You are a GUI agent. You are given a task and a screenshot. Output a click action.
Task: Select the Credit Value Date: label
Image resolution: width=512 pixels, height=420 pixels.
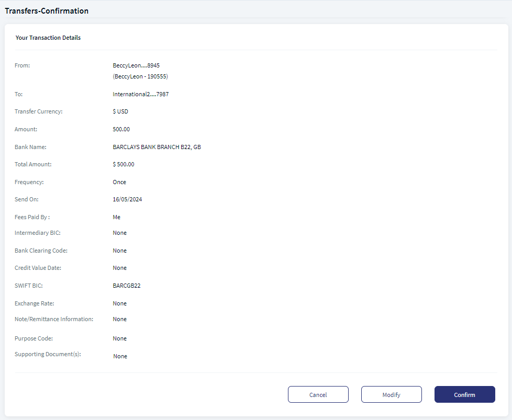coord(38,268)
